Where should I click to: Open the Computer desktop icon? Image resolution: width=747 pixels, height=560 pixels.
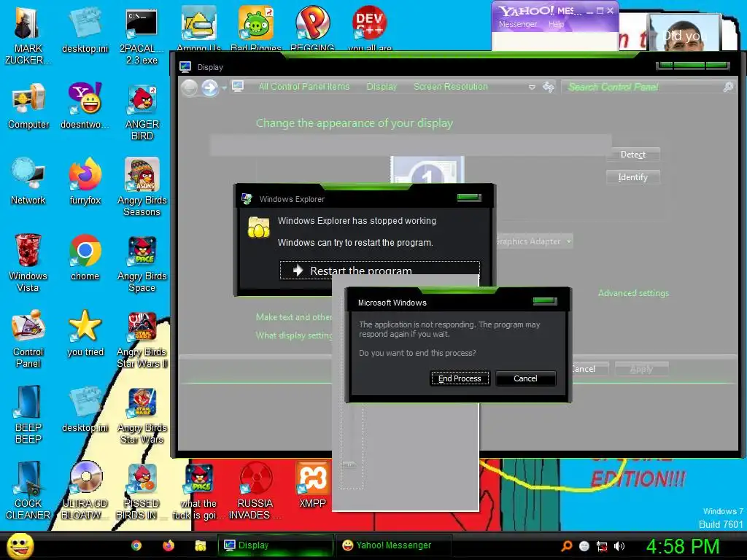[x=28, y=106]
